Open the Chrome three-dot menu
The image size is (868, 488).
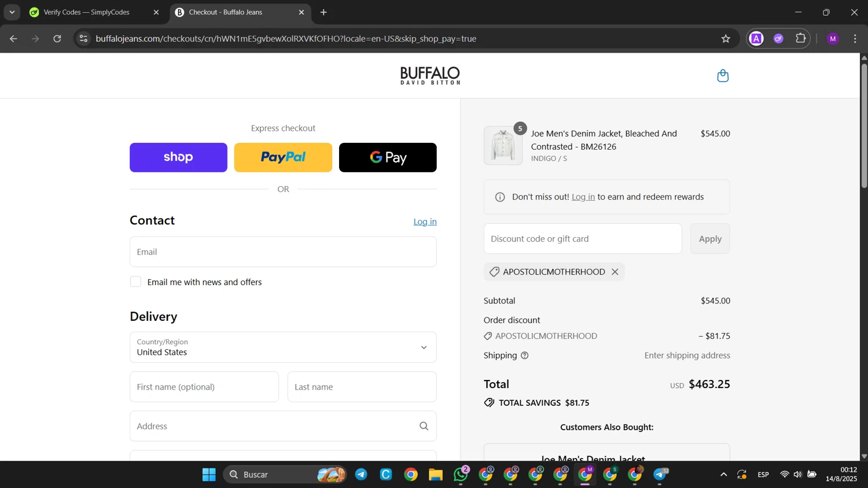tap(855, 39)
